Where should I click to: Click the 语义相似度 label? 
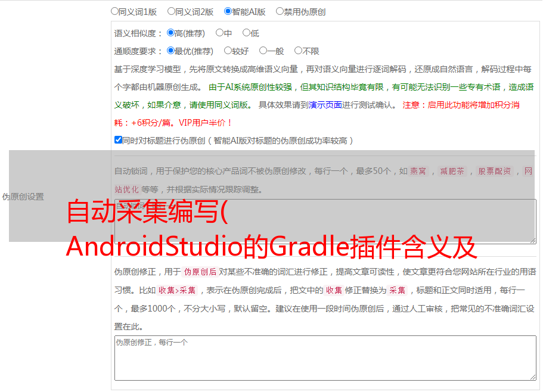(x=138, y=33)
